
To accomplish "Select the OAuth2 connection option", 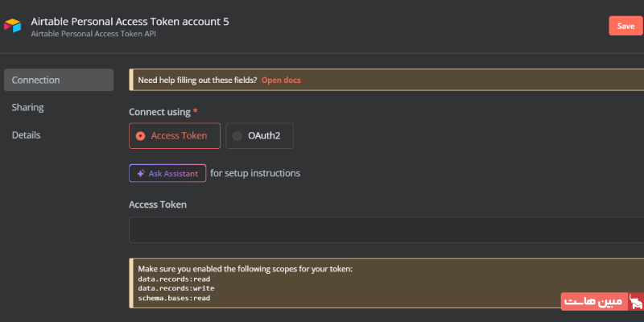I will click(x=259, y=136).
